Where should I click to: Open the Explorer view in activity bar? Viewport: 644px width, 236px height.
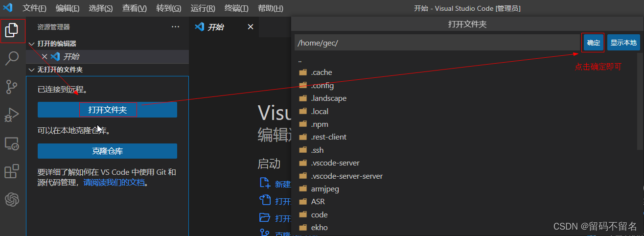pyautogui.click(x=12, y=30)
